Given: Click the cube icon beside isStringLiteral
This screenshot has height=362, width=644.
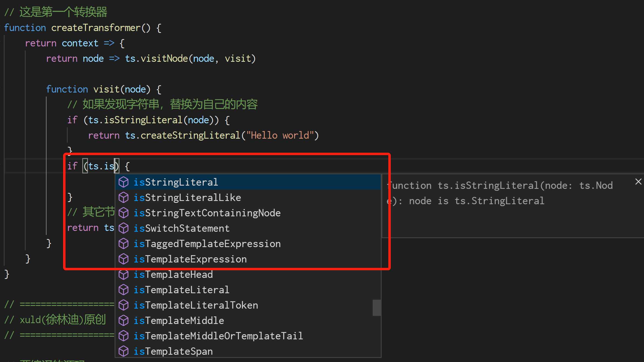Looking at the screenshot, I should [124, 182].
